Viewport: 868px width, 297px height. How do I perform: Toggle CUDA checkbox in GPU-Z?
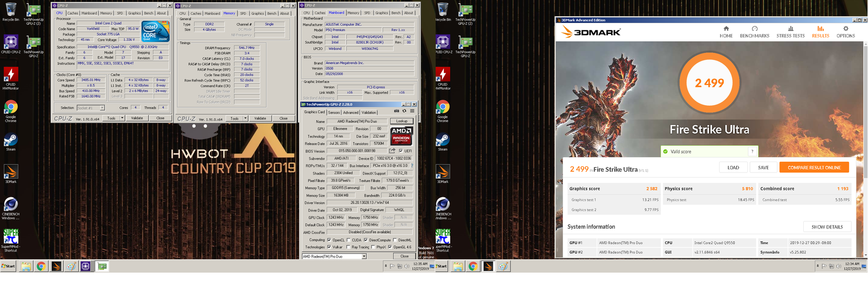pyautogui.click(x=348, y=240)
